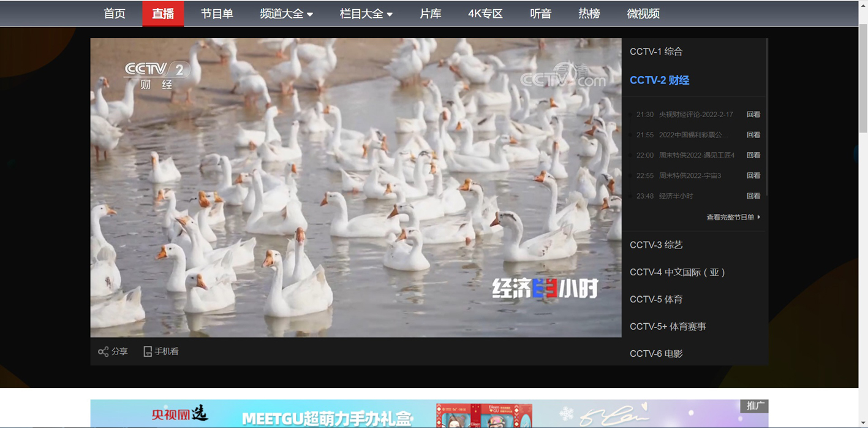Visit the 热榜 hot ranking tab

click(x=589, y=13)
